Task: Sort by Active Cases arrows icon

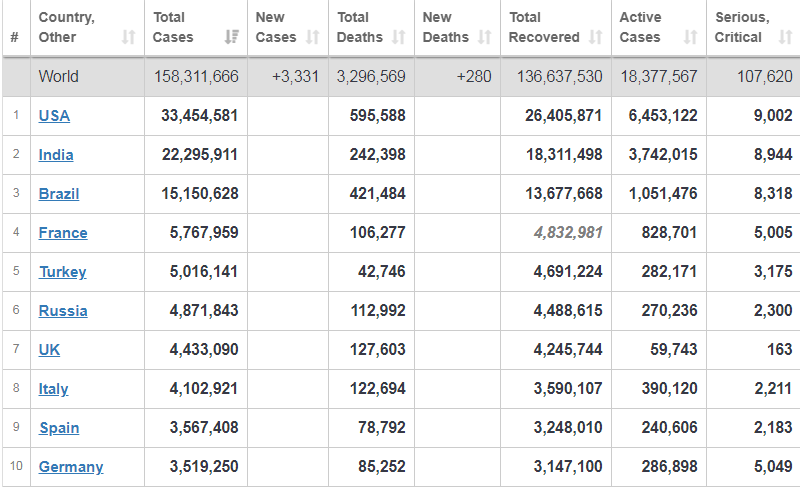Action: coord(690,37)
